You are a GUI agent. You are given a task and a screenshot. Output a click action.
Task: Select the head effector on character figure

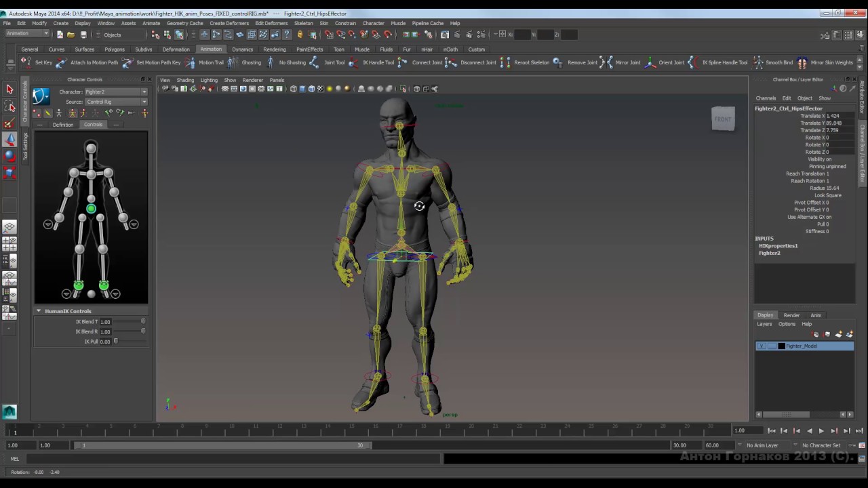tap(91, 148)
